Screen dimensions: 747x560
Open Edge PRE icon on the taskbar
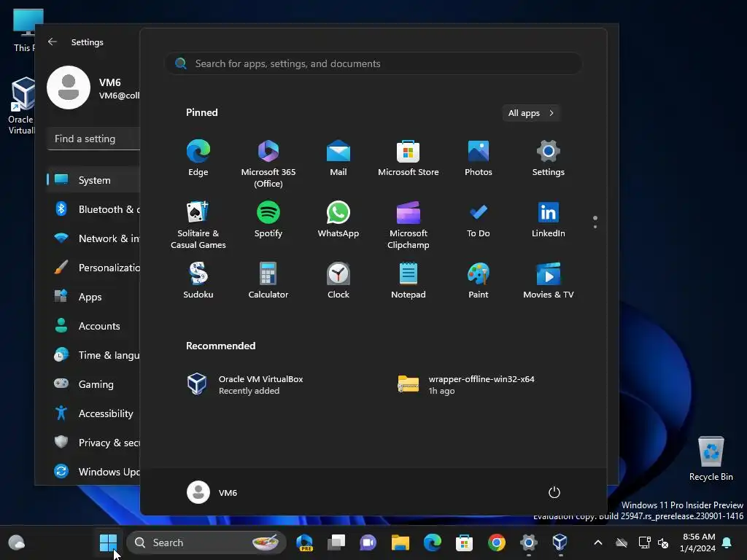click(x=304, y=542)
